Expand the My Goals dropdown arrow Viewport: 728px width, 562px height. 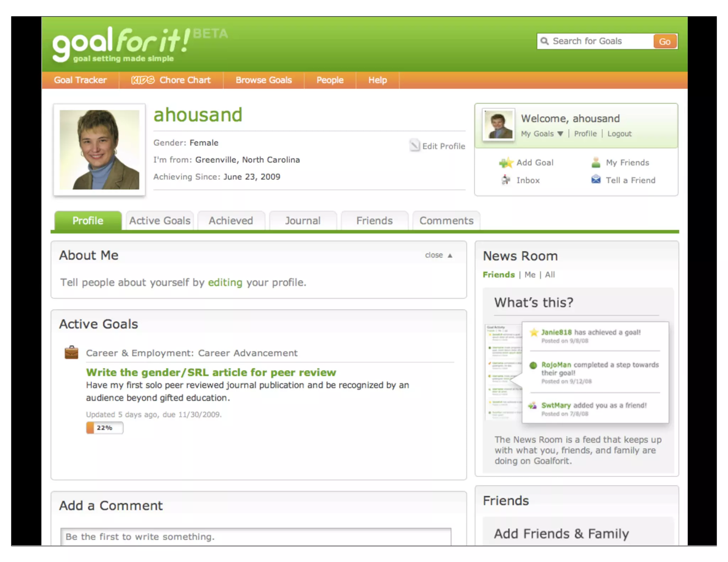560,134
